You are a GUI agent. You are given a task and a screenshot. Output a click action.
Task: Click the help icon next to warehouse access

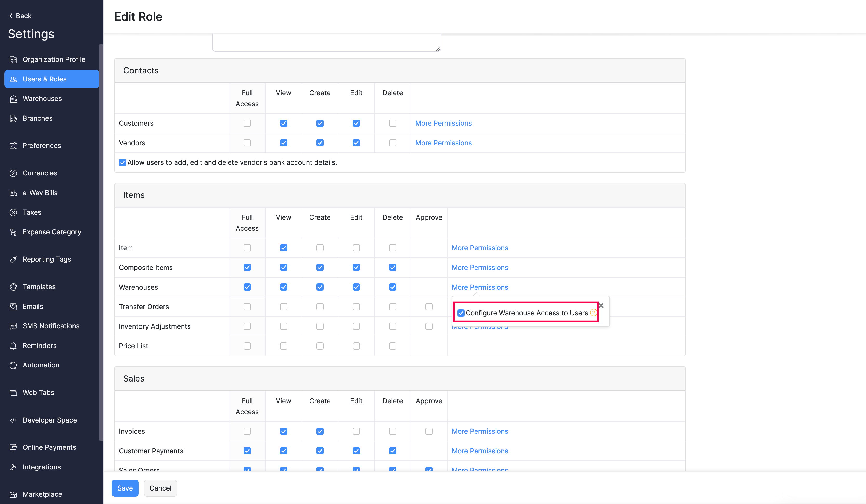pos(593,313)
